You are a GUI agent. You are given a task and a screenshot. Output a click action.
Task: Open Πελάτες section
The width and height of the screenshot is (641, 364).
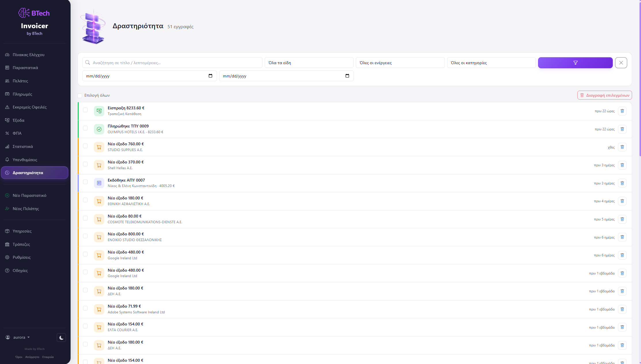[35, 81]
